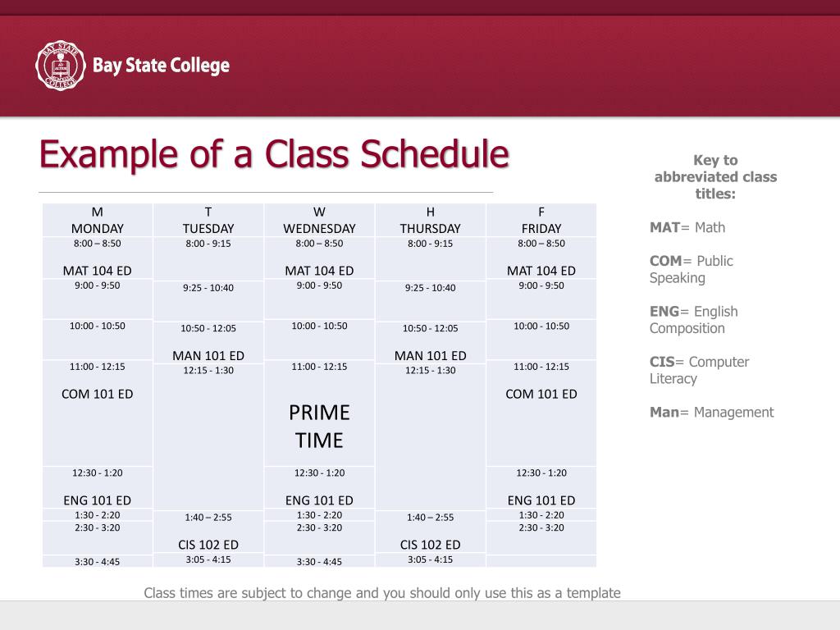Select Tuesday's 9:25 - 10:40 time slot
The width and height of the screenshot is (840, 630).
point(208,288)
